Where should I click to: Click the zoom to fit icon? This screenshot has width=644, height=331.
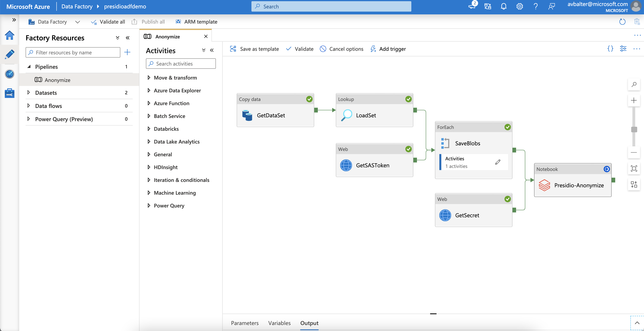tap(634, 168)
